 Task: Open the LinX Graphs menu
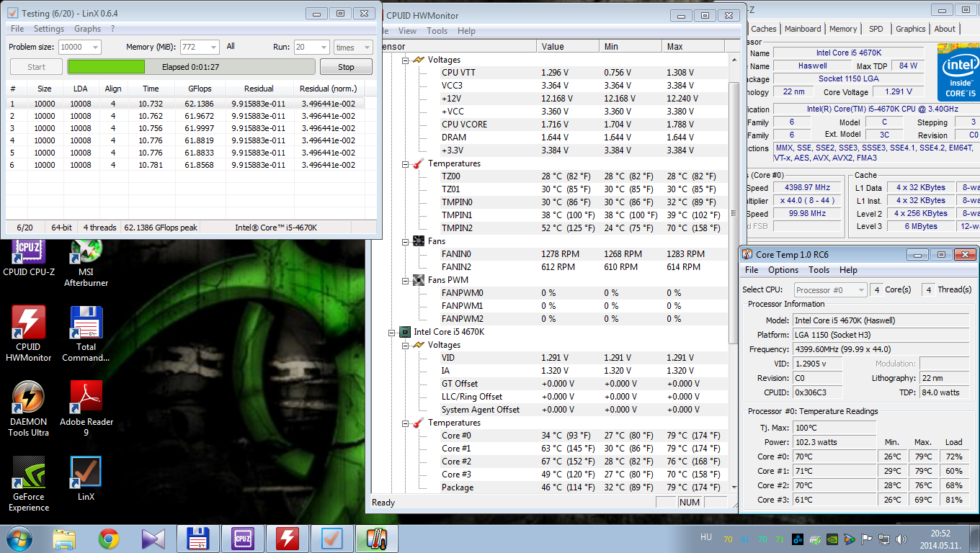tap(88, 29)
